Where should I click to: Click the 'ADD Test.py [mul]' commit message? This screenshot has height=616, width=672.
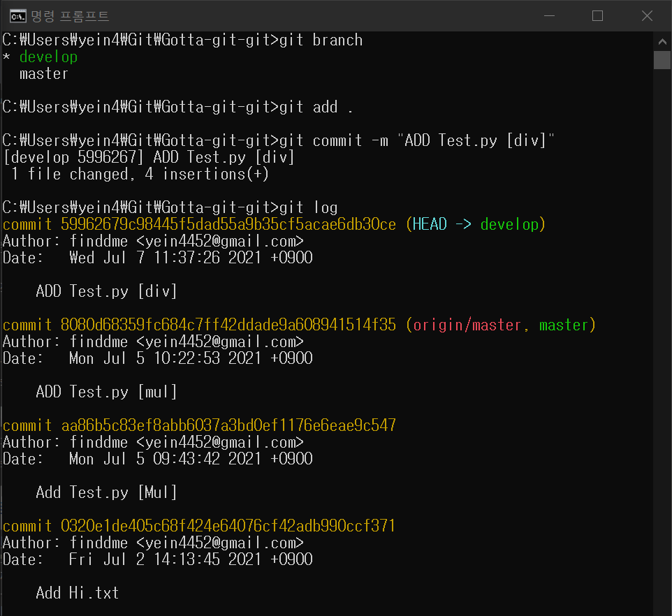(106, 392)
